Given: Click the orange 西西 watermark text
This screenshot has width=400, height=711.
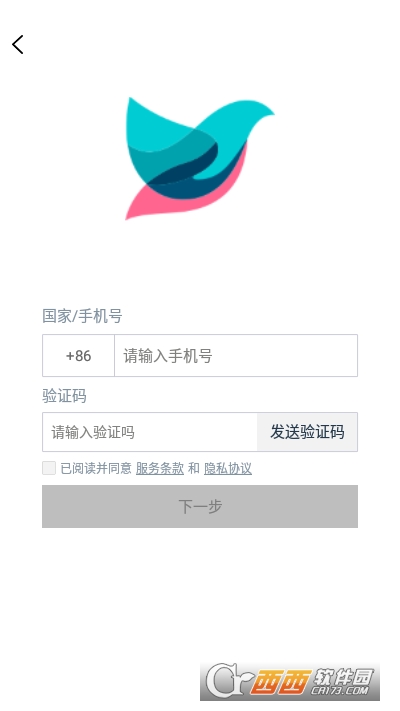Looking at the screenshot, I should [281, 682].
